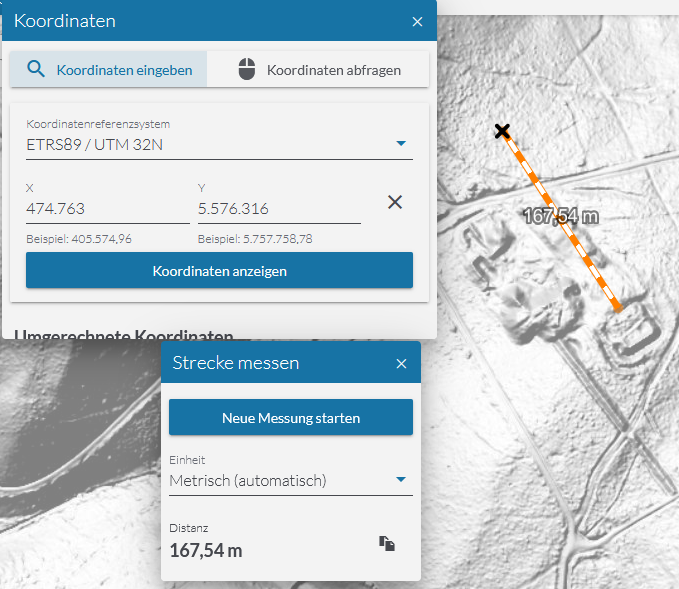This screenshot has height=589, width=679.
Task: Close the Strecke messen panel
Action: [401, 364]
